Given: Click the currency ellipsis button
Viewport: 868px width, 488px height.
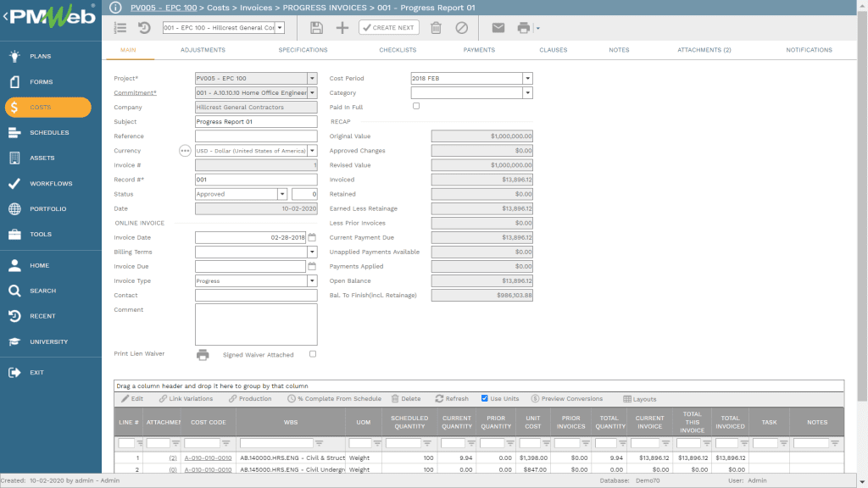Looking at the screenshot, I should [185, 151].
